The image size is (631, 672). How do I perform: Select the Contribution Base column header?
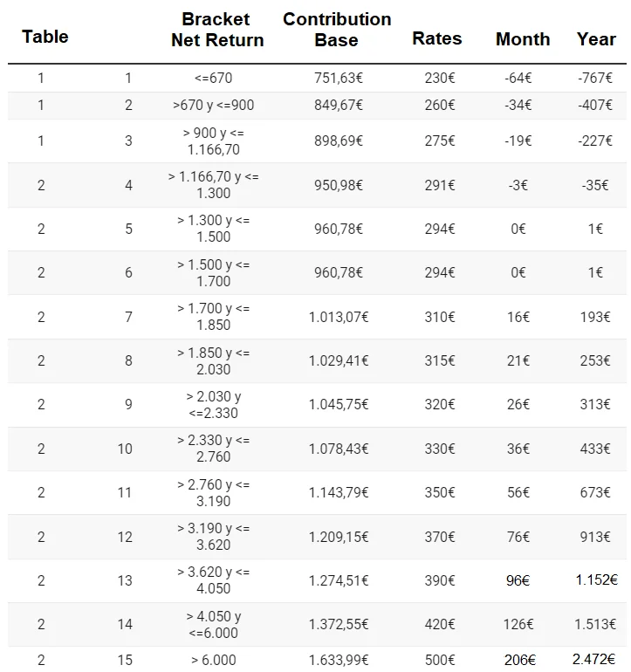(x=337, y=30)
